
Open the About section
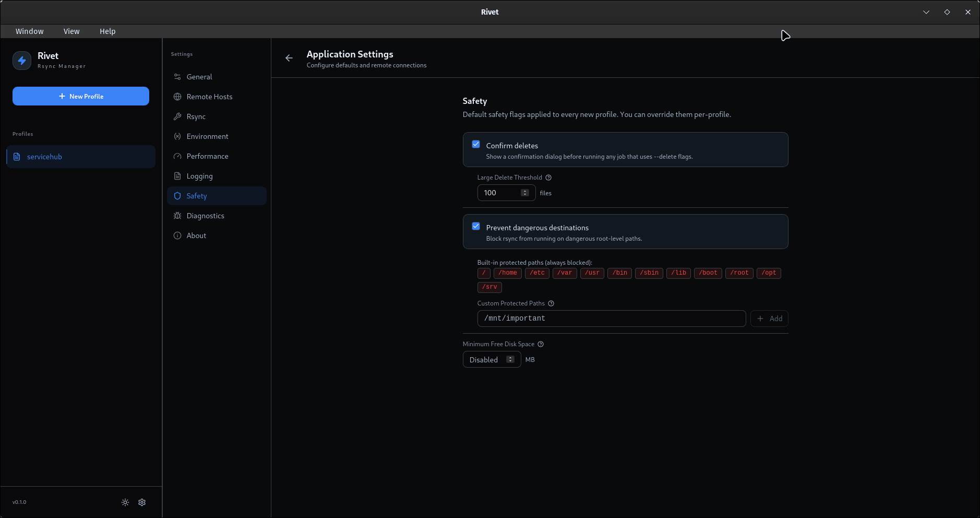217,236
